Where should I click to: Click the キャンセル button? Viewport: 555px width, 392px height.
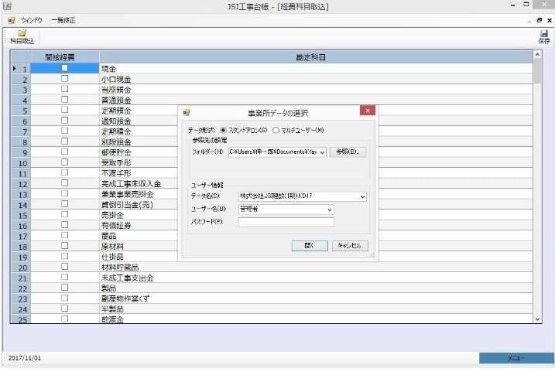coord(350,245)
